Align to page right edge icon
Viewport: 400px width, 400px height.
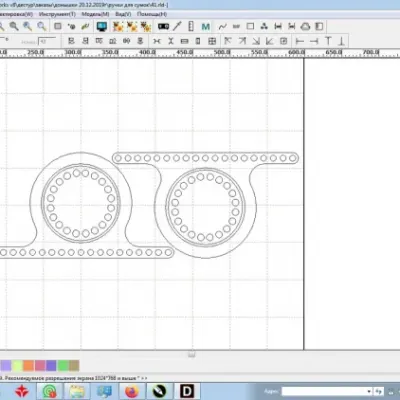coord(314,41)
